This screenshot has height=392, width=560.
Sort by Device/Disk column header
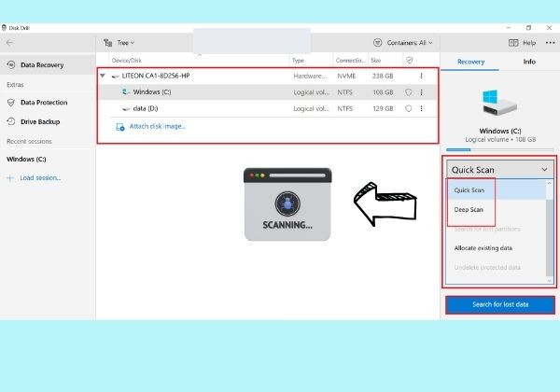pyautogui.click(x=127, y=61)
